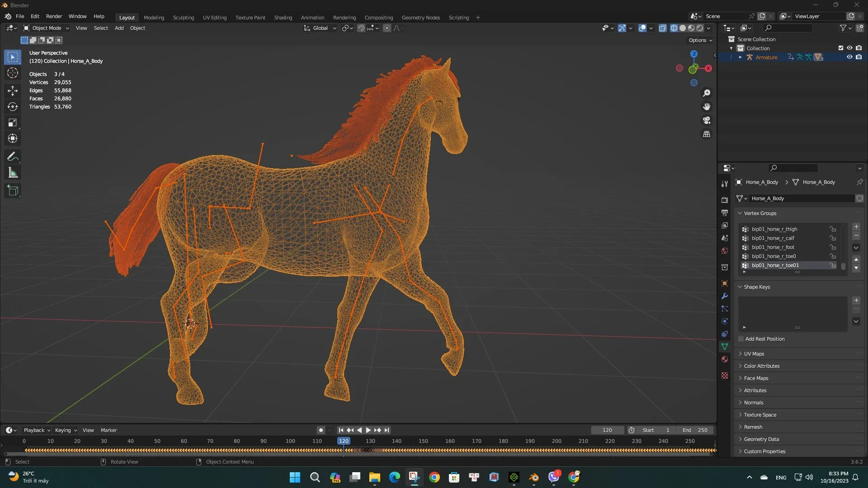Click the current frame 120 field

click(x=607, y=430)
